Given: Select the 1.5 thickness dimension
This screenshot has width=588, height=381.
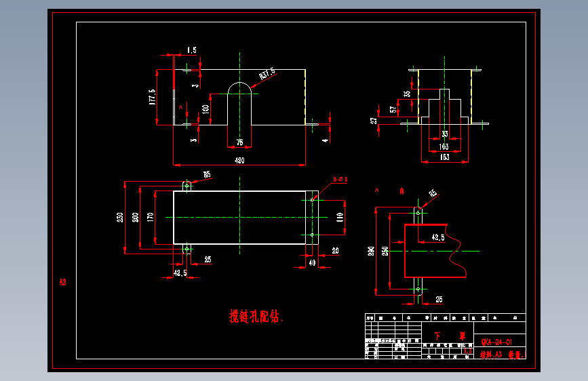Looking at the screenshot, I should point(192,50).
